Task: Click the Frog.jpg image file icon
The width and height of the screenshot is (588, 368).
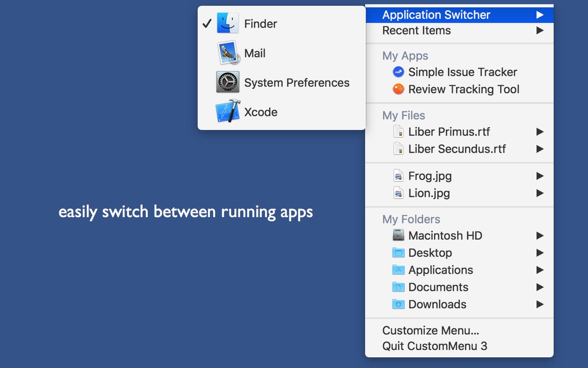Action: click(398, 176)
